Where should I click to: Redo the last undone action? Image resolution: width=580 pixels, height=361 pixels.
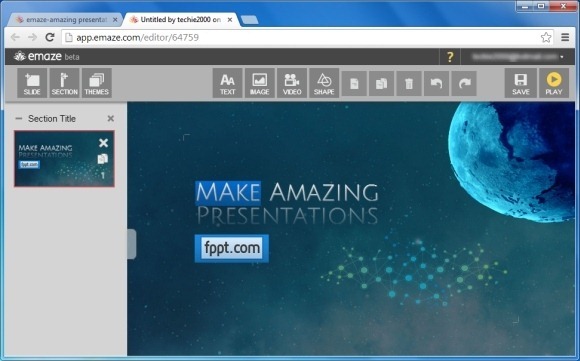pyautogui.click(x=464, y=84)
